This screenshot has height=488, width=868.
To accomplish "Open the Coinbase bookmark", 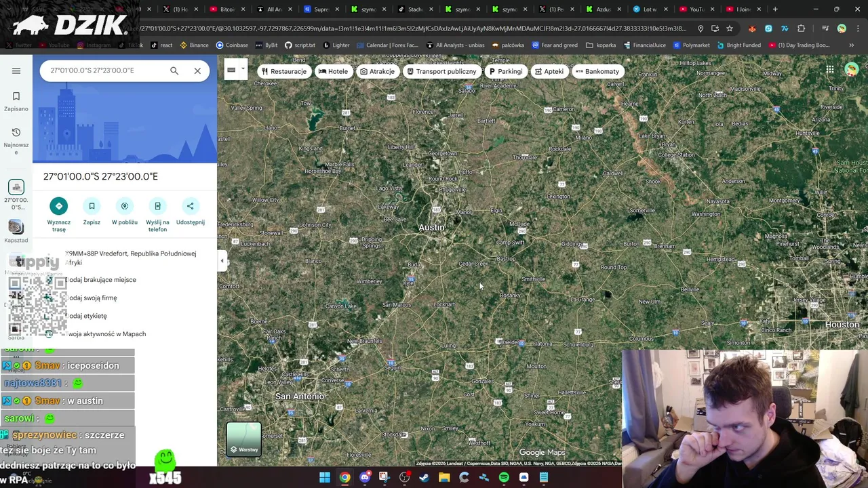I will (232, 45).
